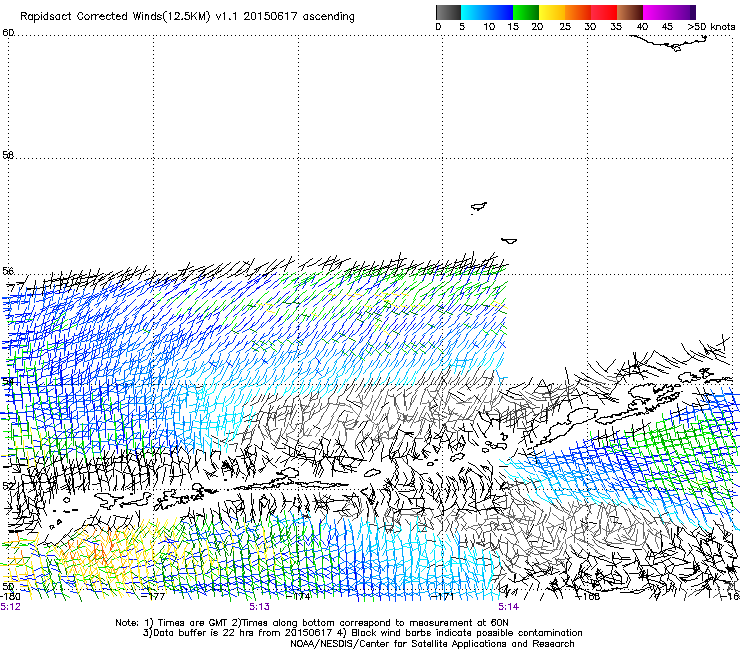Click the longitude label '-168'

coord(588,597)
